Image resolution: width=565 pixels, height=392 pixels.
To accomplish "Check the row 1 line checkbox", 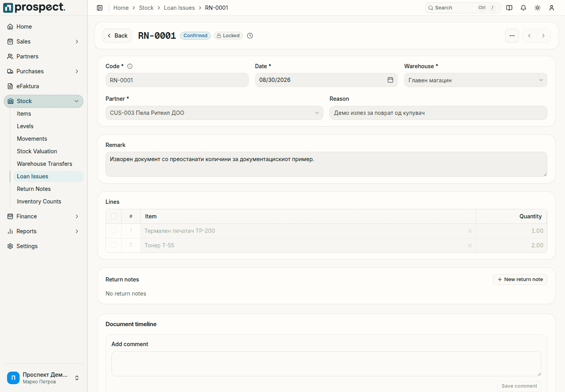I will tap(114, 230).
